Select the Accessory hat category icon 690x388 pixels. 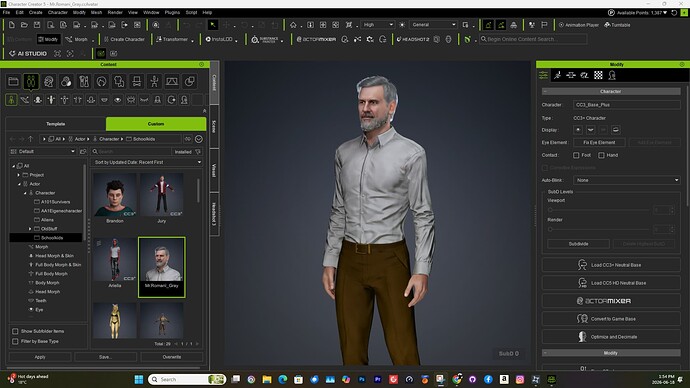pyautogui.click(x=136, y=81)
